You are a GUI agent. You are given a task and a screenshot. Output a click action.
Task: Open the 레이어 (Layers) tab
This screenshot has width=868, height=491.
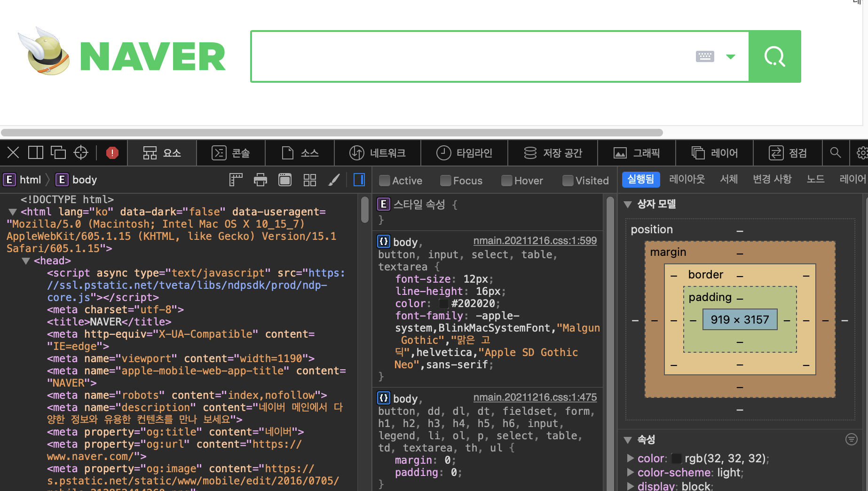[x=715, y=153]
